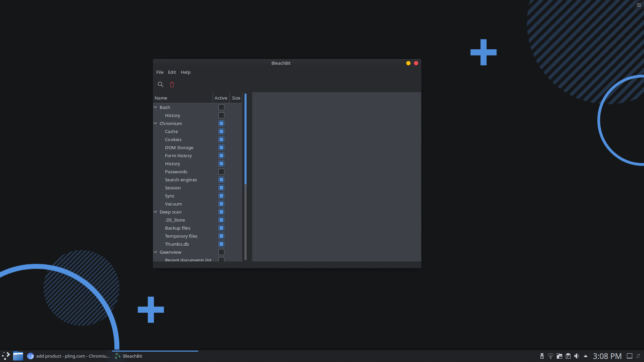Click the Clean trash icon
The width and height of the screenshot is (644, 362).
tap(172, 84)
